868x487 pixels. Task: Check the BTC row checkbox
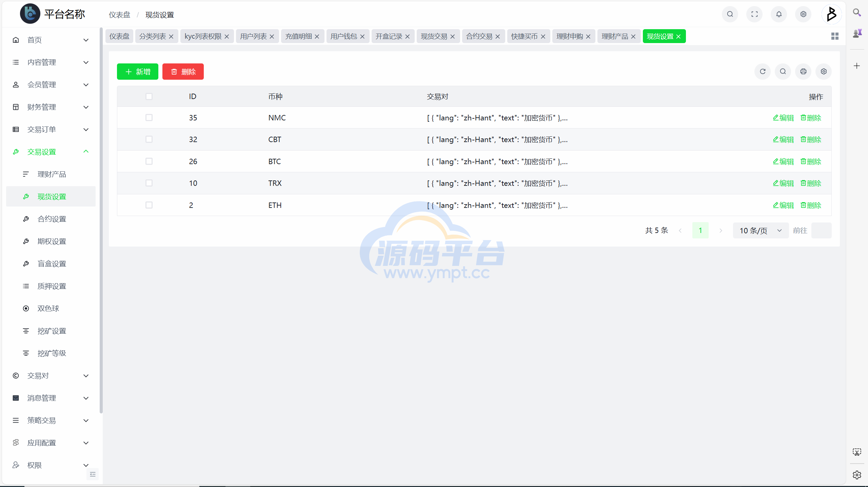(x=149, y=161)
